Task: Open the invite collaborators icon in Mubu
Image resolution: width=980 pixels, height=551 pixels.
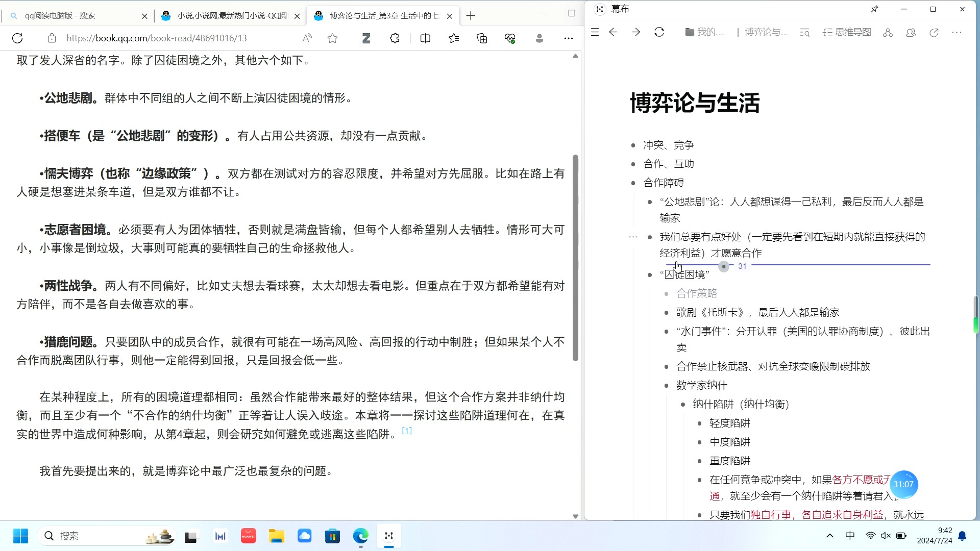Action: pos(911,33)
